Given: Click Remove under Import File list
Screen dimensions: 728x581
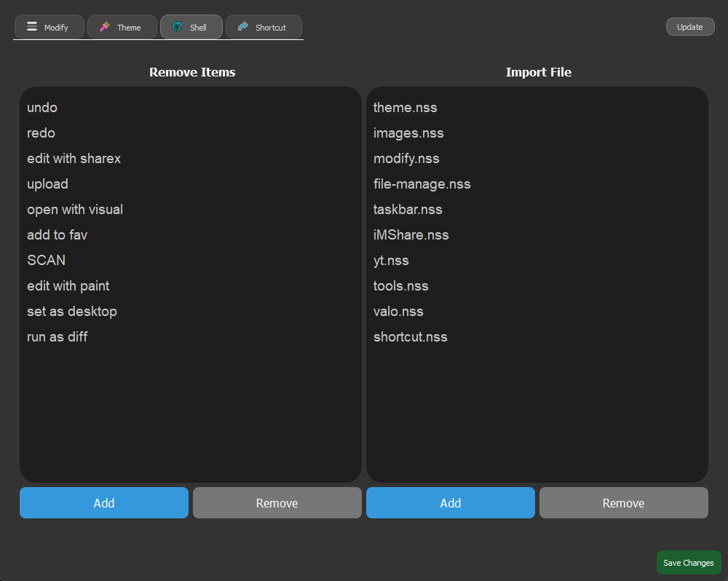Looking at the screenshot, I should coord(624,503).
